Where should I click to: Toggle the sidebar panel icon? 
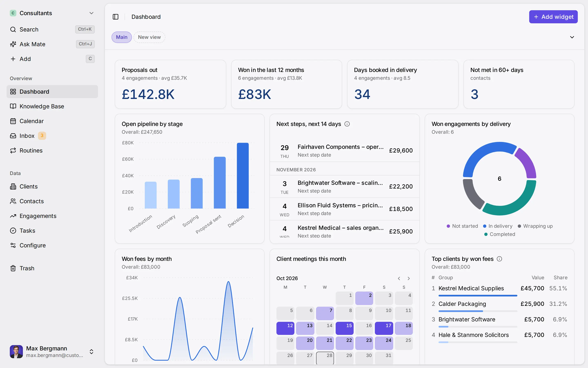click(115, 17)
